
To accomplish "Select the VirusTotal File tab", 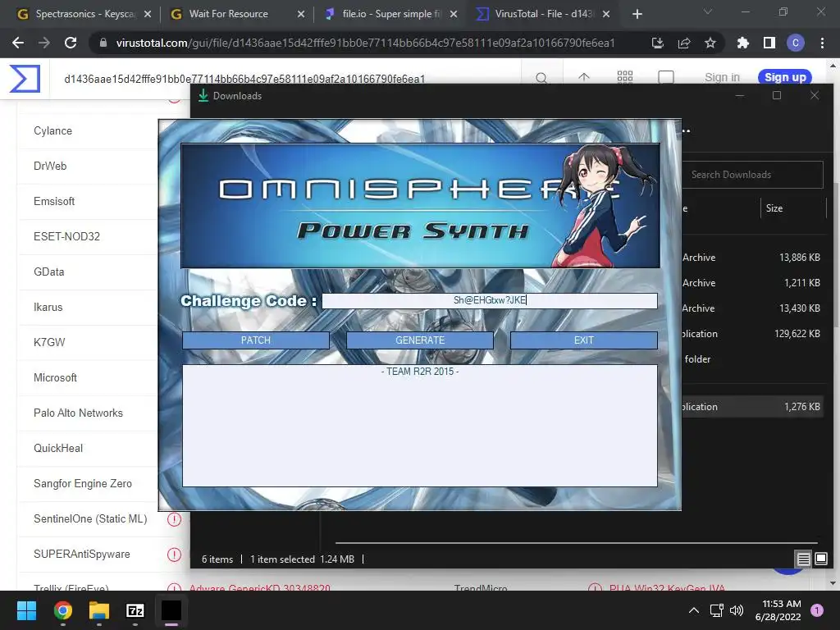I will (543, 14).
